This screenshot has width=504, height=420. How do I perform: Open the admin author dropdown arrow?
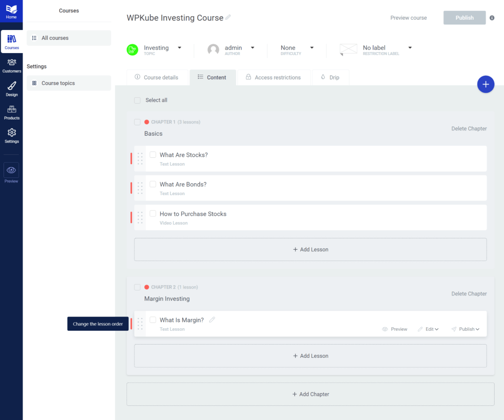tap(253, 48)
